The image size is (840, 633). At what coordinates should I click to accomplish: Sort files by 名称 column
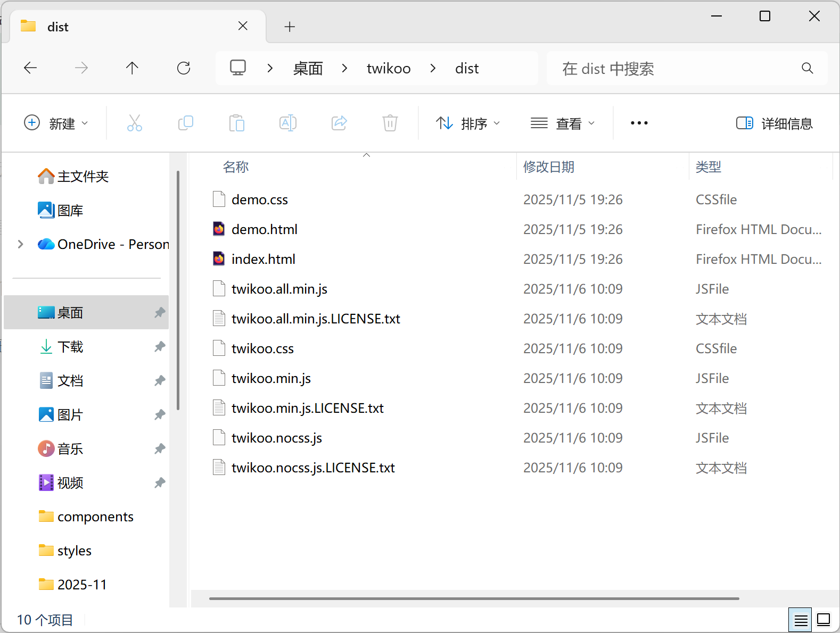point(236,167)
